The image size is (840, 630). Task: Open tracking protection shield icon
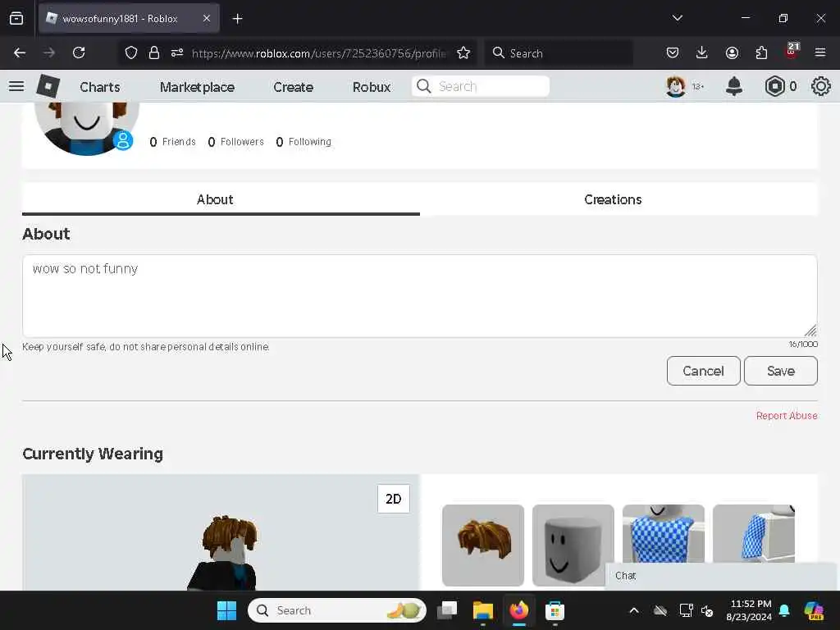pyautogui.click(x=131, y=53)
